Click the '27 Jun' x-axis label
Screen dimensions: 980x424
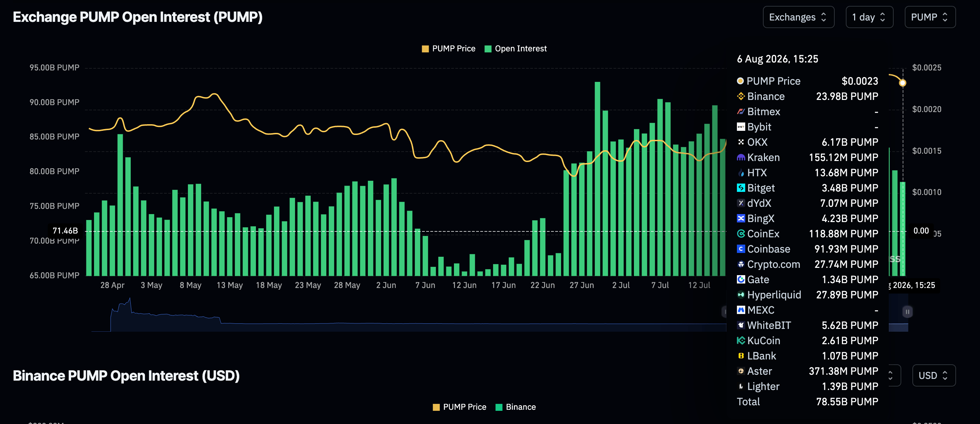582,285
